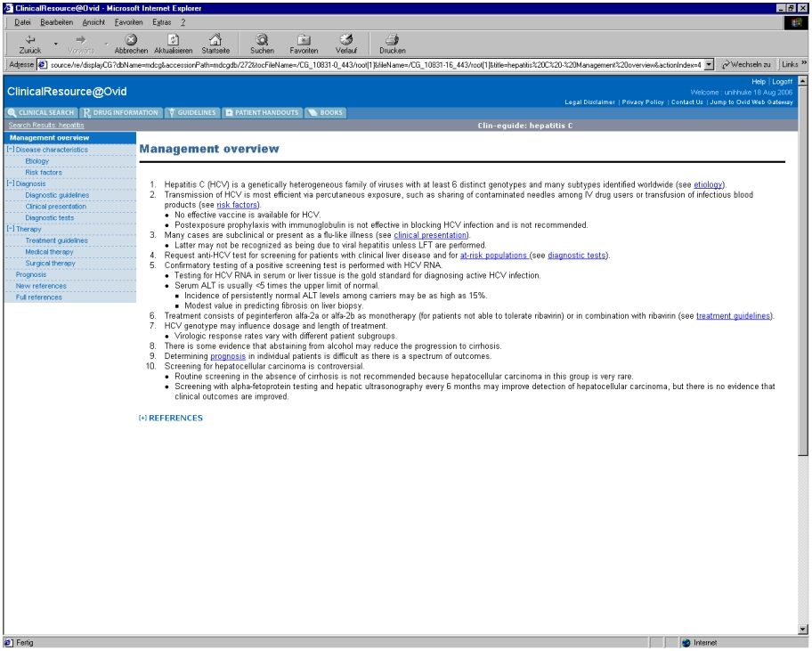
Task: Follow the risk factors link
Action: (x=237, y=205)
